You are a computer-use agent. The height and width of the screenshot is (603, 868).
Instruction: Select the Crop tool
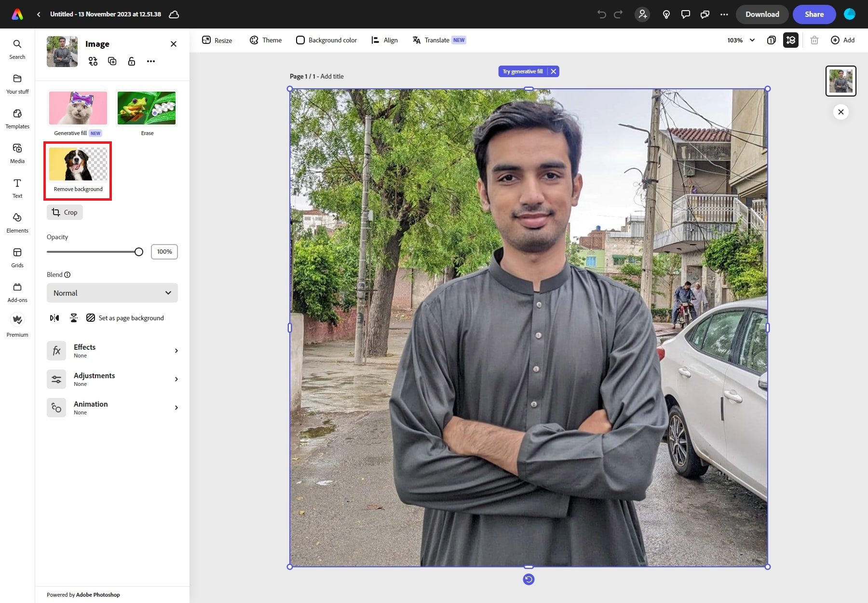64,212
